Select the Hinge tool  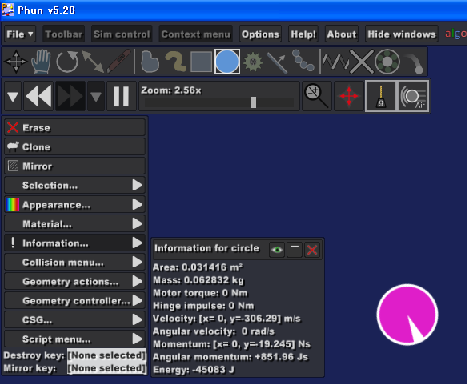(x=387, y=62)
